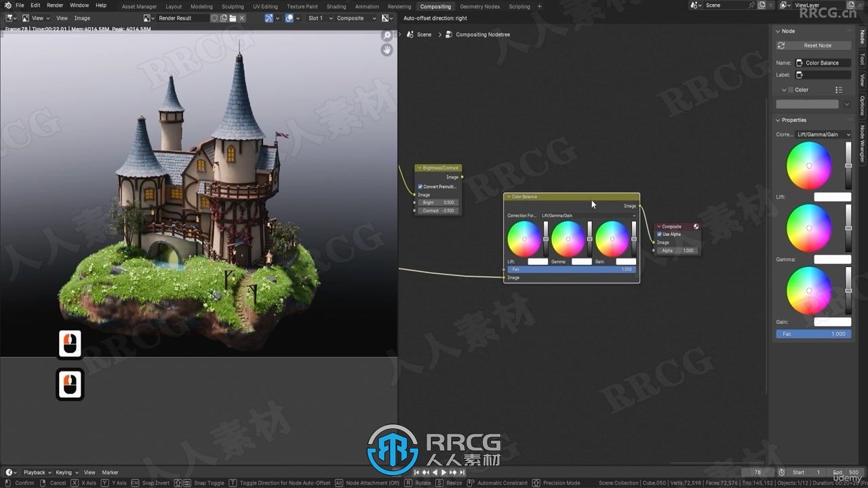
Task: Toggle the custom Color checkbox in Node panel
Action: tap(791, 89)
